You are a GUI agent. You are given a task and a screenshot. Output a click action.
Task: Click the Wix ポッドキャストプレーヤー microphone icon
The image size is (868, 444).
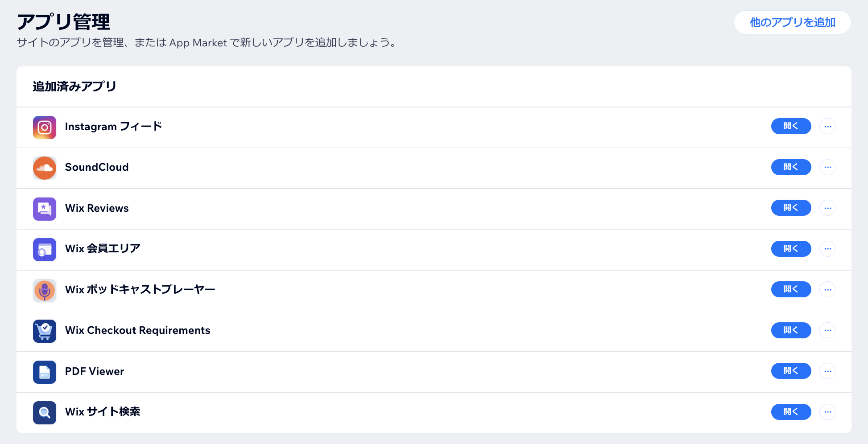click(44, 290)
